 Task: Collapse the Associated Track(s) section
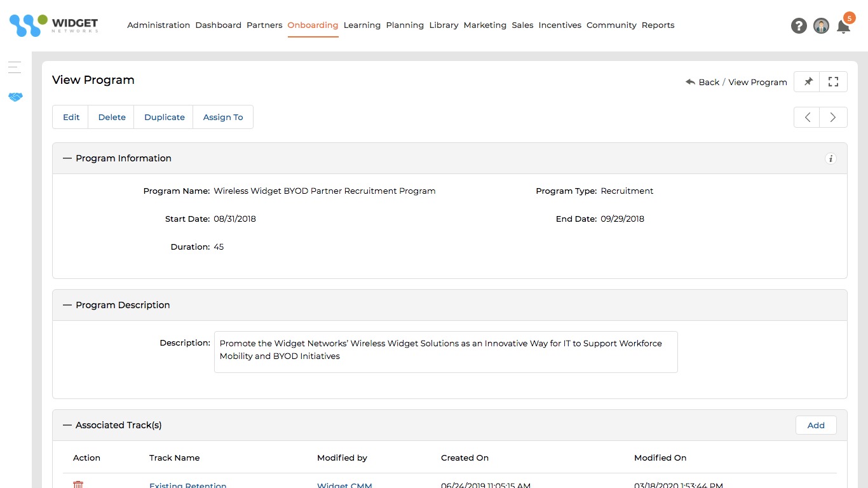pos(67,425)
